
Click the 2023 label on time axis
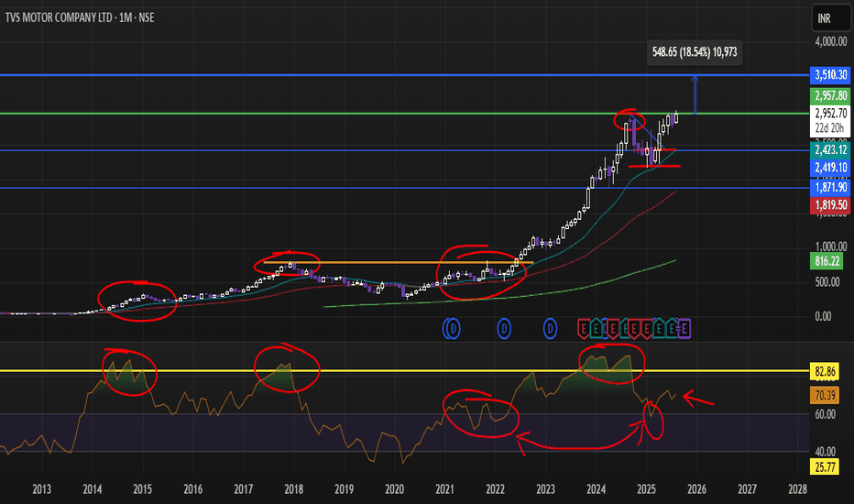coord(546,489)
